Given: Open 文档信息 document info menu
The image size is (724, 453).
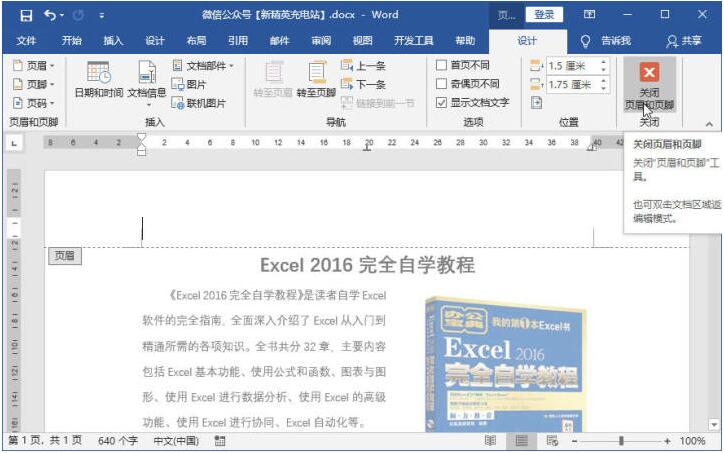Looking at the screenshot, I should [147, 84].
